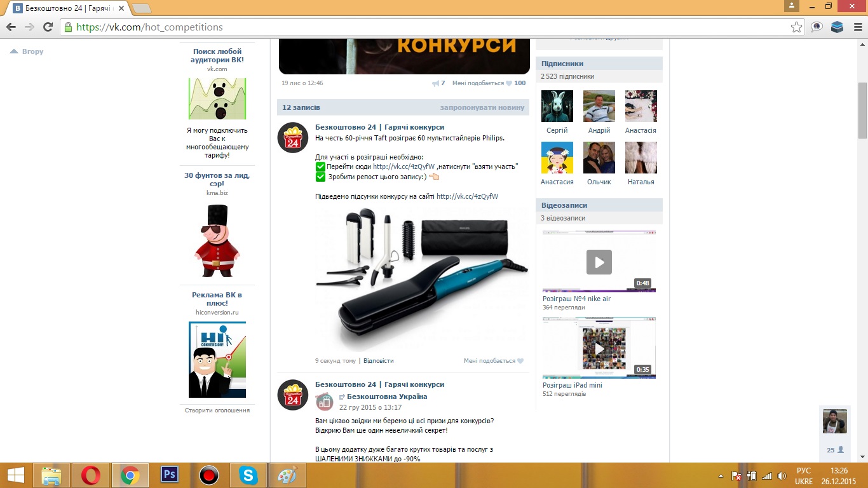Show hidden tray icons arrow

click(x=721, y=476)
